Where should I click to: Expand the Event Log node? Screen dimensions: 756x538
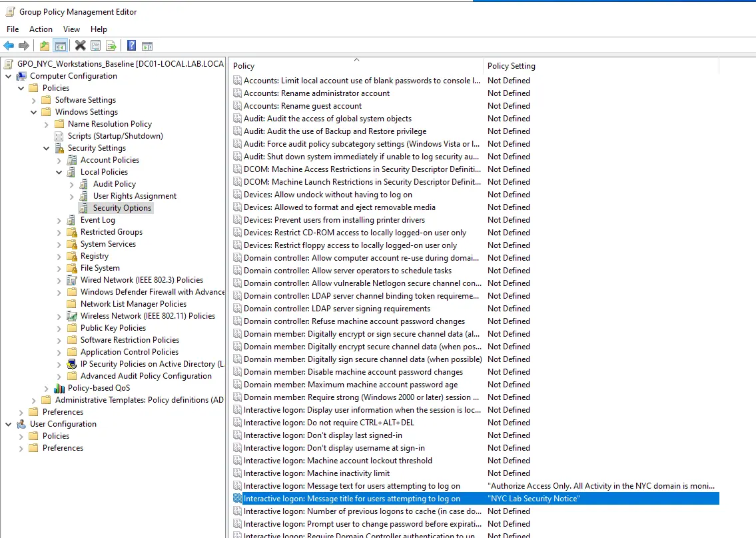point(59,221)
